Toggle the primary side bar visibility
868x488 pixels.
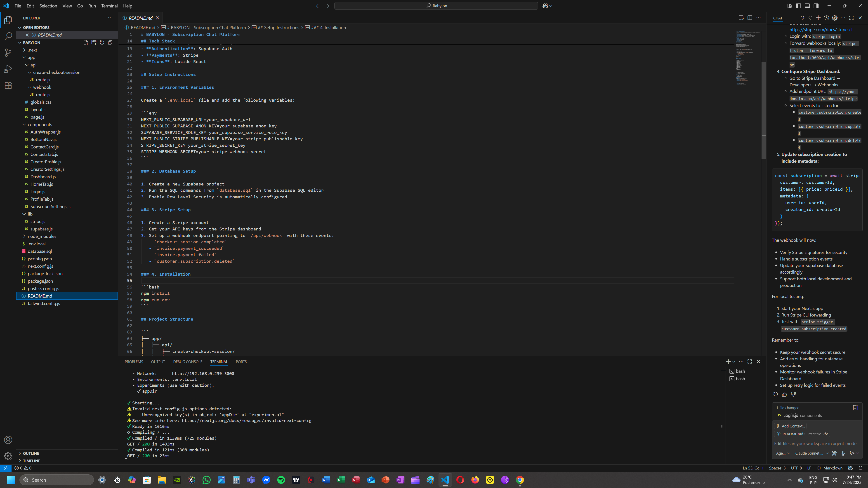click(799, 6)
